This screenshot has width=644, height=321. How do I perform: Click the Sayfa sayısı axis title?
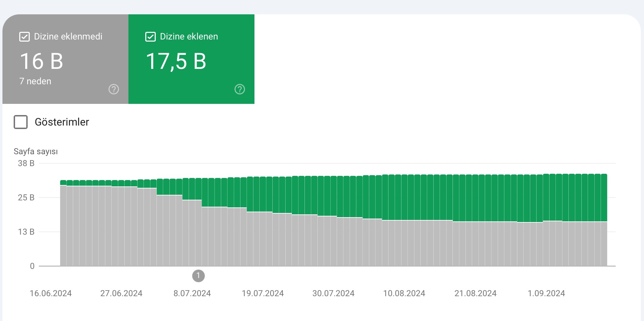pyautogui.click(x=36, y=151)
